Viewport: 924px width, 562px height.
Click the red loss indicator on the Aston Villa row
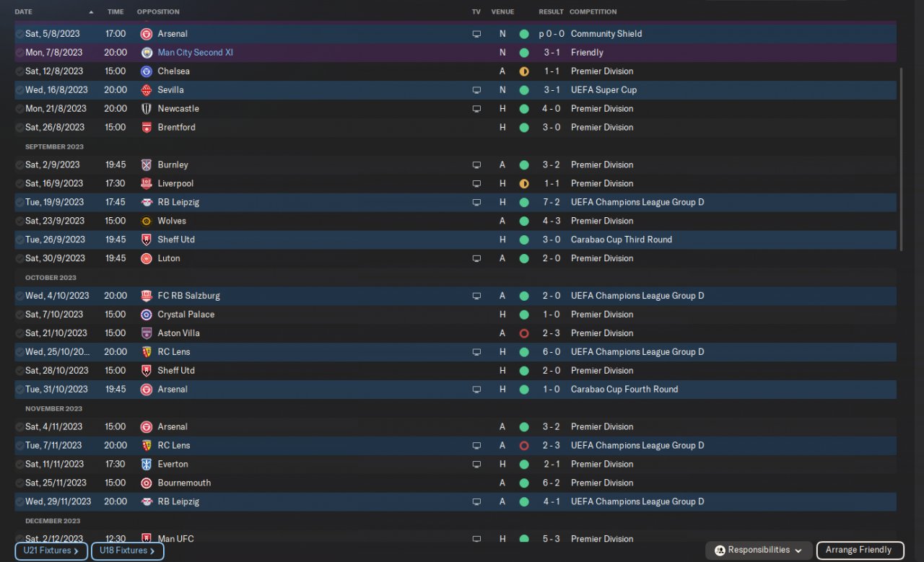(x=524, y=333)
